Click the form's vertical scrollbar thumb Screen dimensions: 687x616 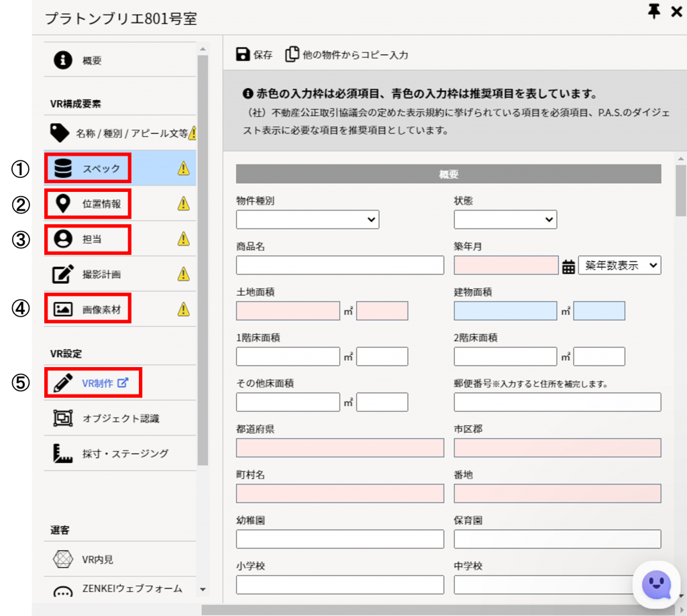click(x=681, y=190)
